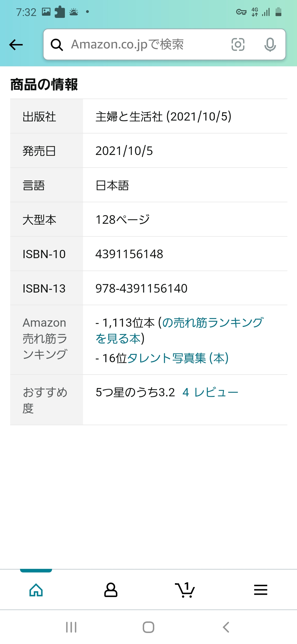Tap the publisher value 主婦と生活社
Viewport: 297px width, 644px height.
[x=129, y=116]
